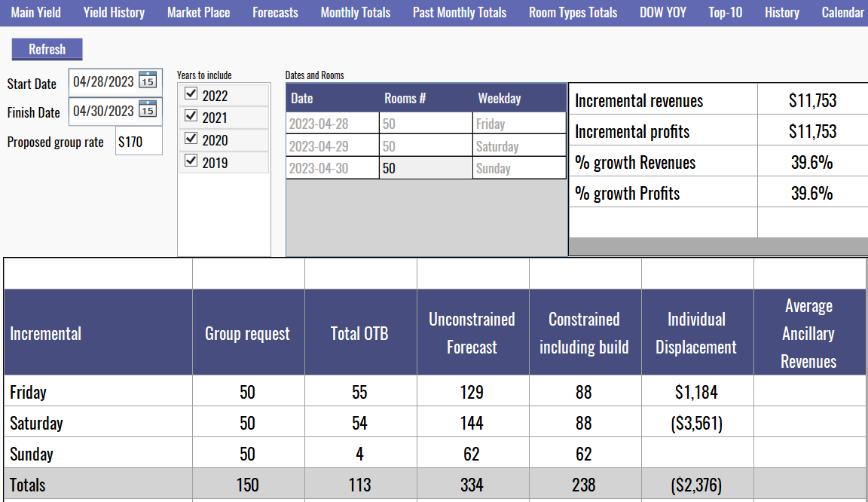Image resolution: width=868 pixels, height=502 pixels.
Task: Switch to the Yield History tab
Action: pyautogui.click(x=114, y=12)
